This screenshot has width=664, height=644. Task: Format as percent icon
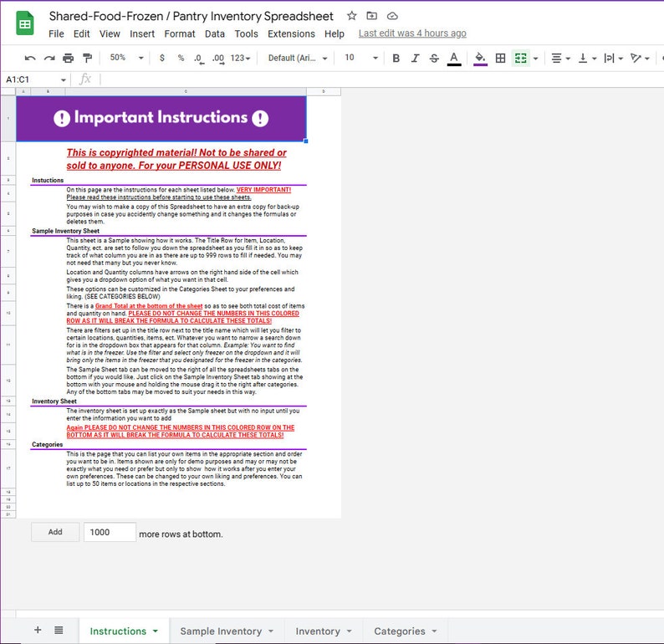tap(181, 58)
